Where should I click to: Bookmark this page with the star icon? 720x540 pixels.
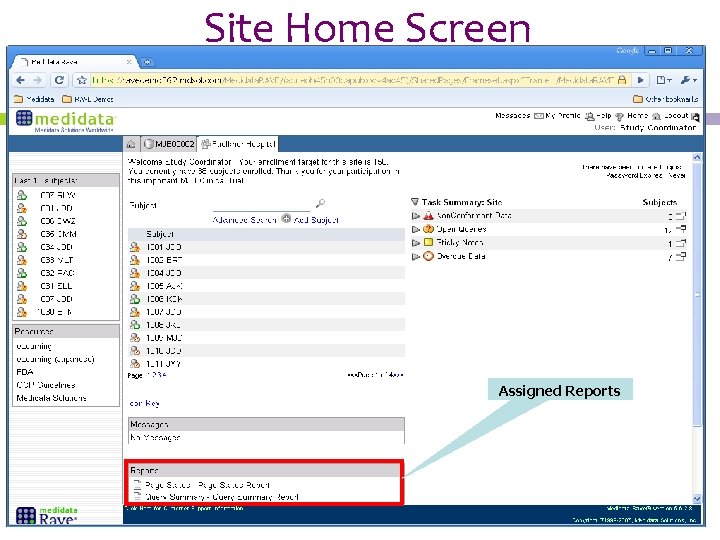pyautogui.click(x=82, y=80)
